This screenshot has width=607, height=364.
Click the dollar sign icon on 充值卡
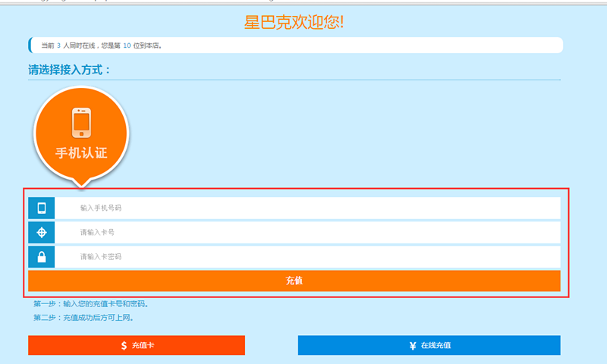tap(124, 346)
